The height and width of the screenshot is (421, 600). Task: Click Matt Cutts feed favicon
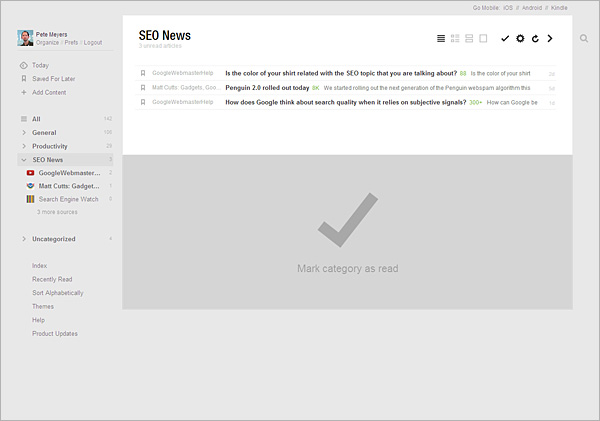coord(30,186)
